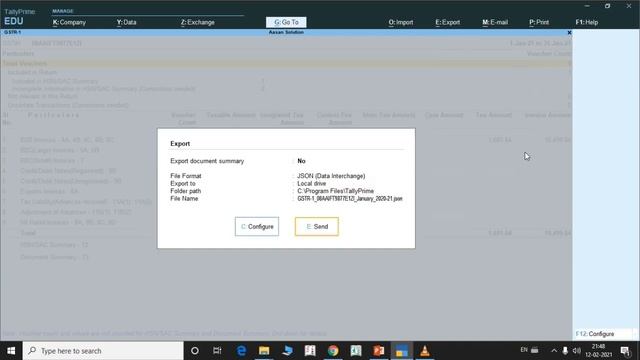Open VLC media player from taskbar
This screenshot has height=360, width=640.
[x=424, y=351]
